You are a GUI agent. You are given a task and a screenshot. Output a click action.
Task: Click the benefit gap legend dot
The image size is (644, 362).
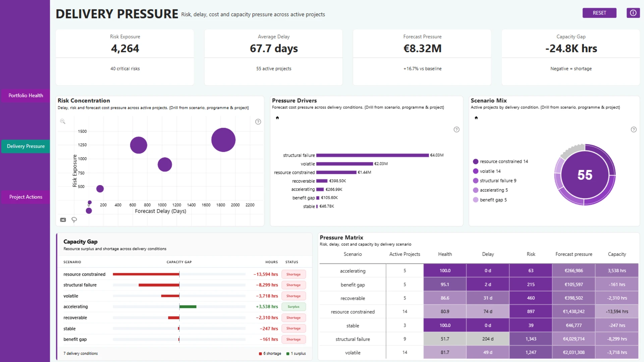tap(476, 200)
